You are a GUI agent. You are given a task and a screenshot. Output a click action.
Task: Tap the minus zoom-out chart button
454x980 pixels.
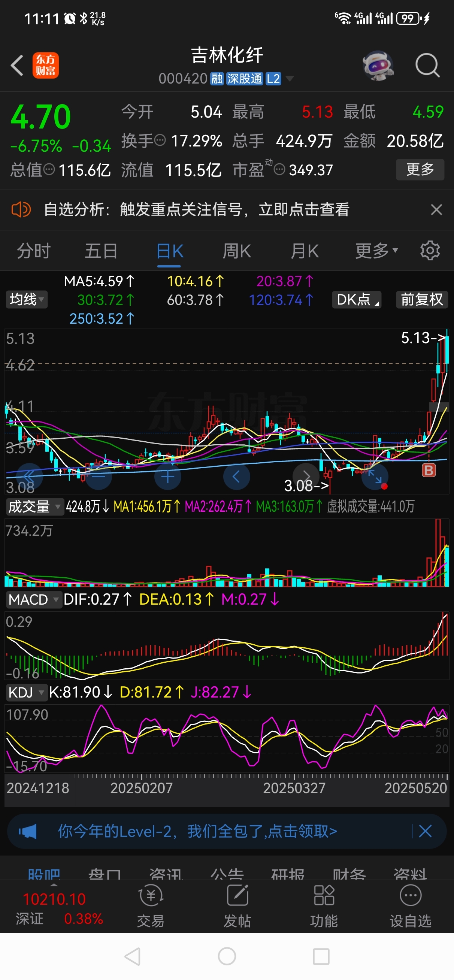click(x=99, y=476)
